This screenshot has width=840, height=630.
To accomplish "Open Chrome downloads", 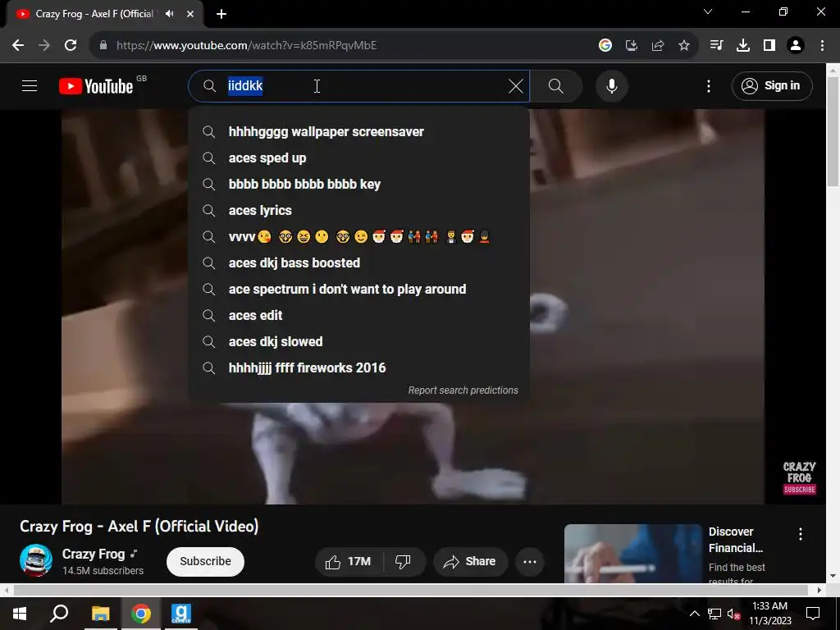I will tap(743, 46).
